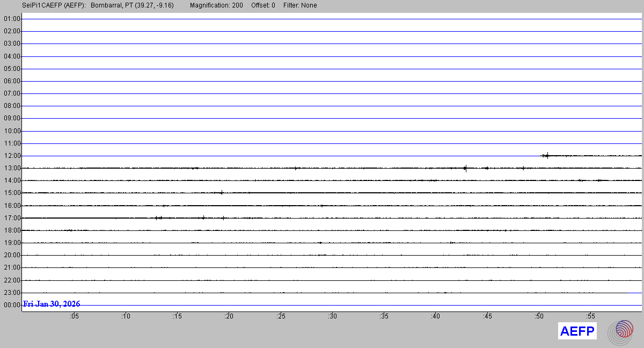644x348 pixels.
Task: Click the :55 minute axis label
Action: coord(590,316)
